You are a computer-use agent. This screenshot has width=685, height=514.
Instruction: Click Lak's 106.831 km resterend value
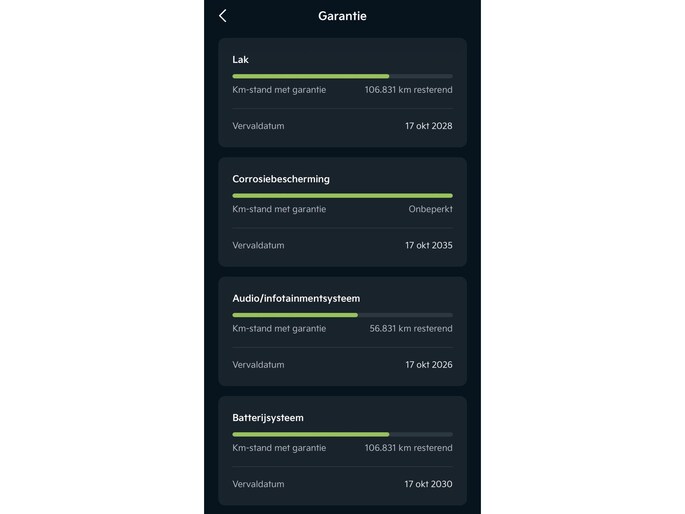(x=408, y=89)
